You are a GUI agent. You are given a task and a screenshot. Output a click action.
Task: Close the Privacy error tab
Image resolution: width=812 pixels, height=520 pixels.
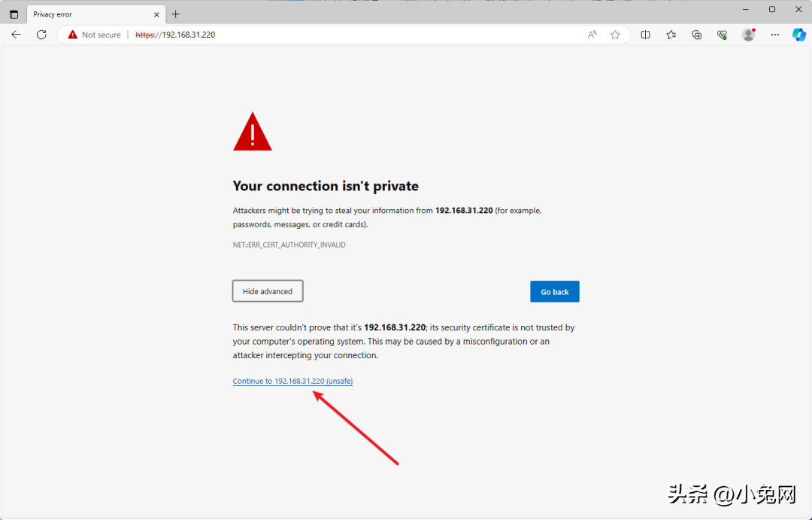coord(156,14)
